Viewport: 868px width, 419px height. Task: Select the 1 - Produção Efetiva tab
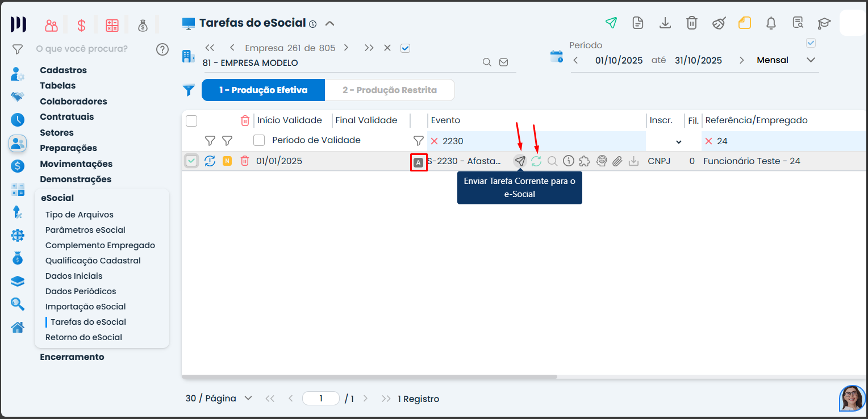[x=264, y=90]
